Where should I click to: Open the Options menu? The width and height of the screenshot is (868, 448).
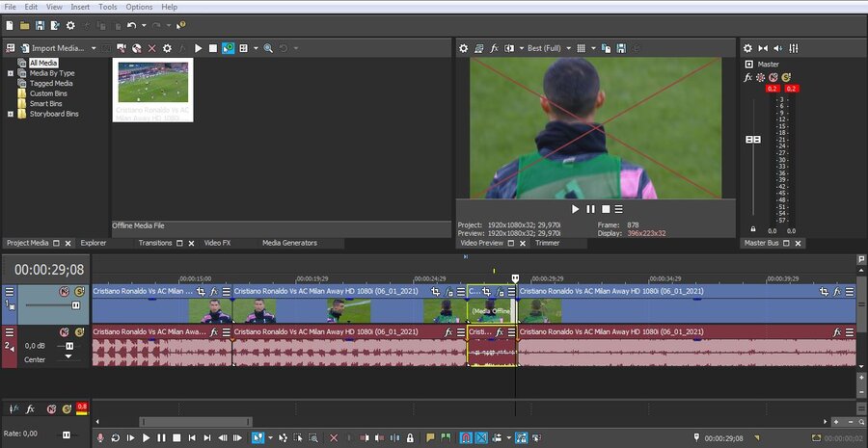(139, 7)
